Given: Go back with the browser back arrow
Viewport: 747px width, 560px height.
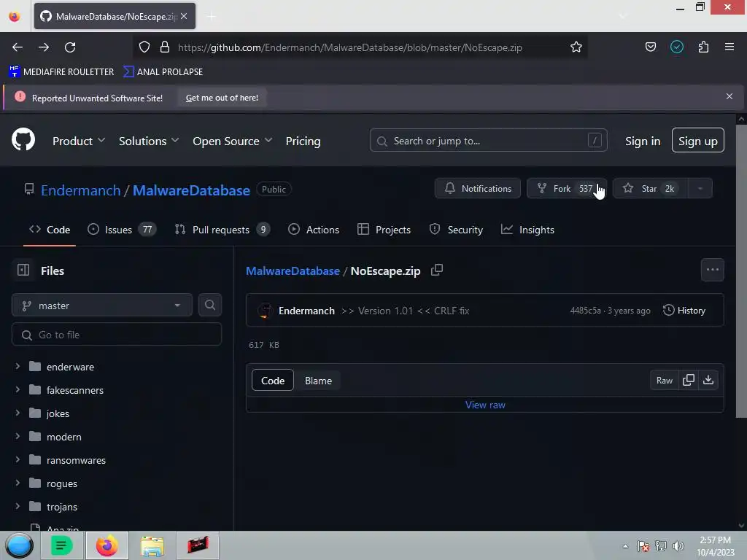Looking at the screenshot, I should pyautogui.click(x=18, y=47).
